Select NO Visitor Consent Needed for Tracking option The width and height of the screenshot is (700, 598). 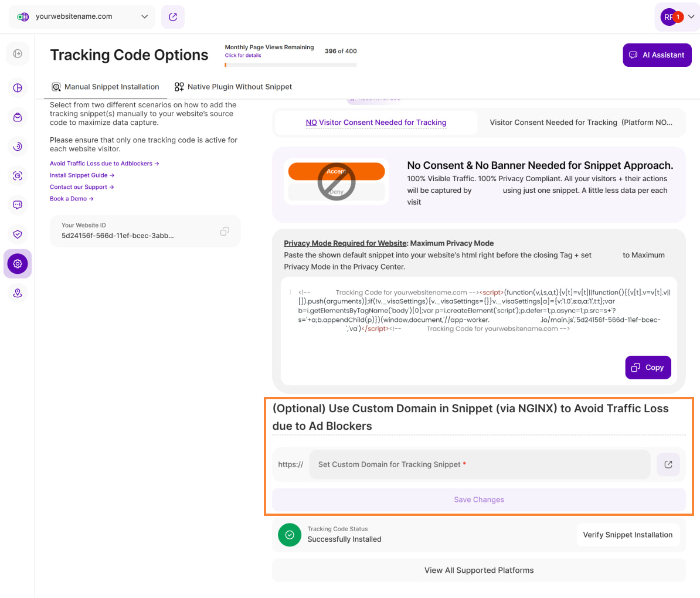tap(376, 123)
